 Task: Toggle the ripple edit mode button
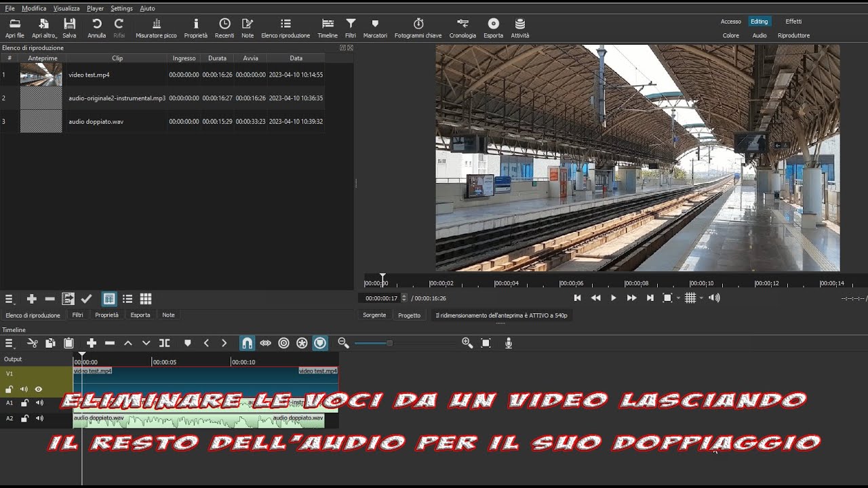tap(283, 344)
